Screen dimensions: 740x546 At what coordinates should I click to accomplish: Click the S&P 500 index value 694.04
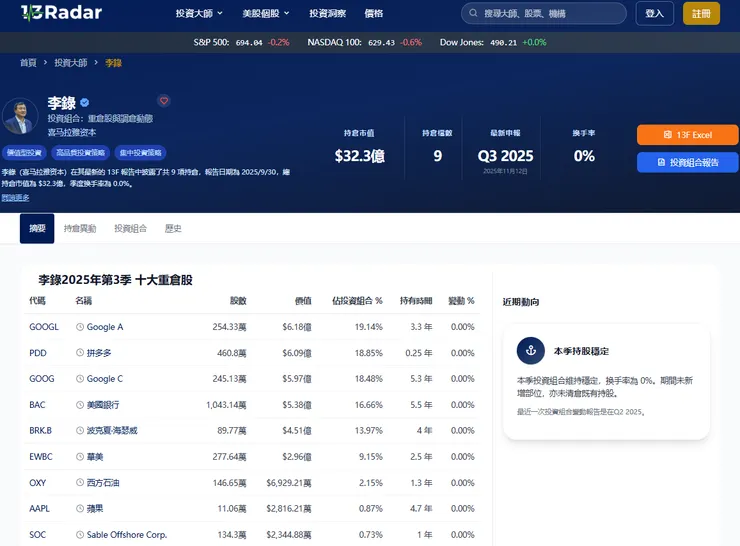pos(249,42)
